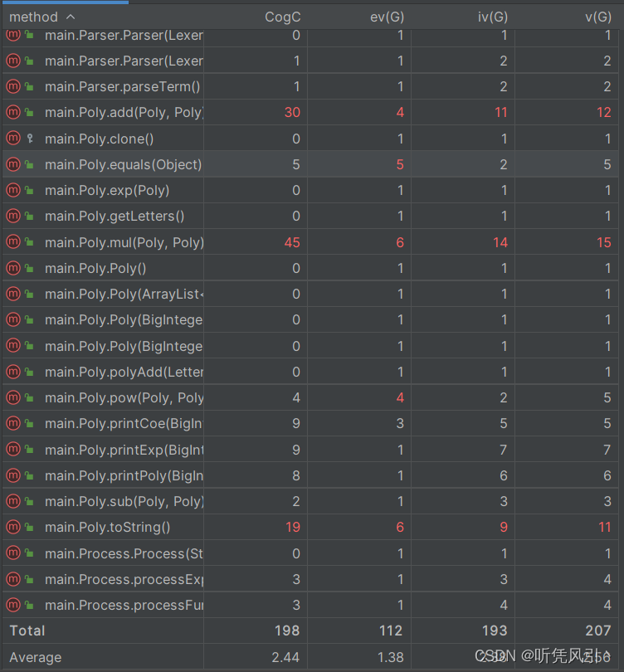The height and width of the screenshot is (672, 624).
Task: Sort table by ev(G) column header
Action: click(x=387, y=17)
